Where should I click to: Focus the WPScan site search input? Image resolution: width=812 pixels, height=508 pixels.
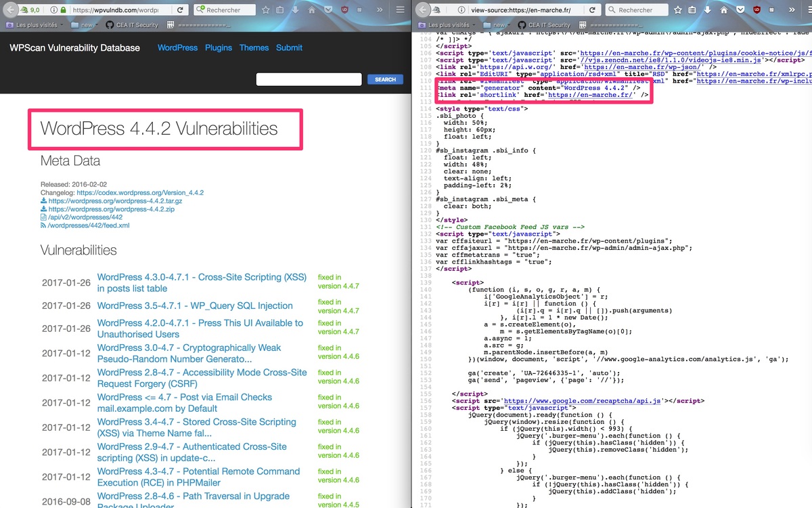pyautogui.click(x=308, y=79)
